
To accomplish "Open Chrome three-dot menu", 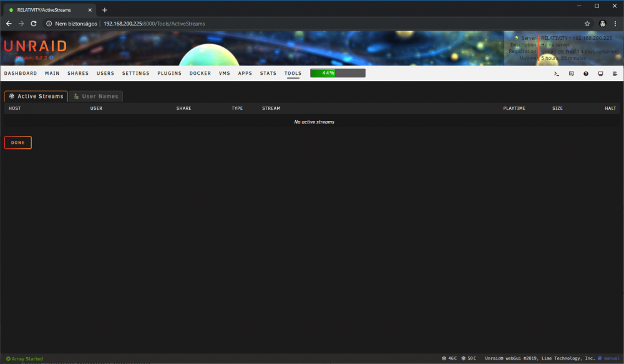I will (615, 24).
